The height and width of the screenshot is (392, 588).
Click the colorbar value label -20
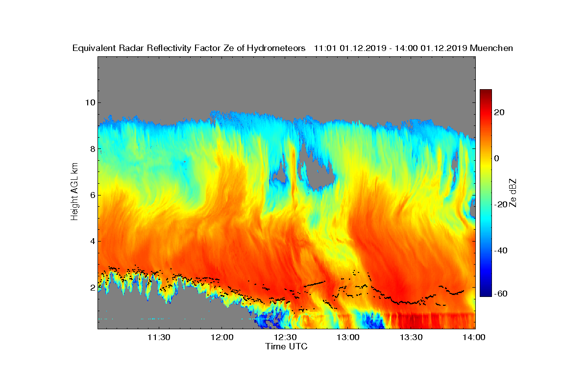point(501,204)
